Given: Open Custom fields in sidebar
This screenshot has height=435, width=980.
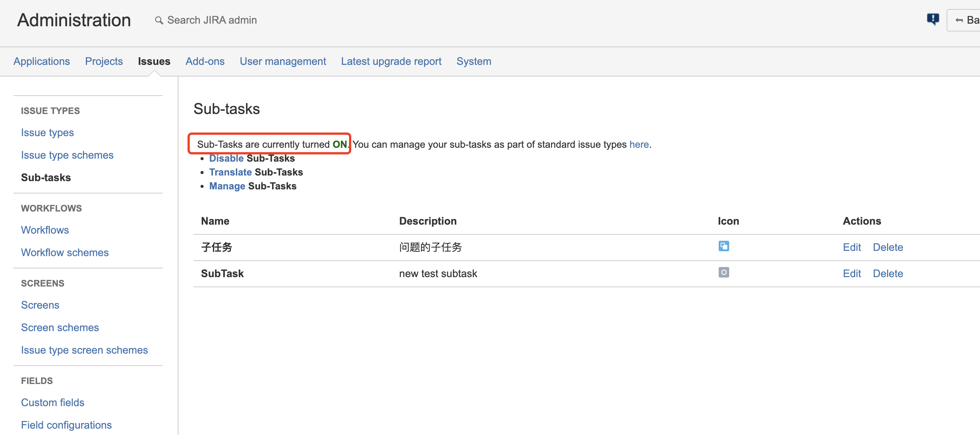Looking at the screenshot, I should 52,403.
